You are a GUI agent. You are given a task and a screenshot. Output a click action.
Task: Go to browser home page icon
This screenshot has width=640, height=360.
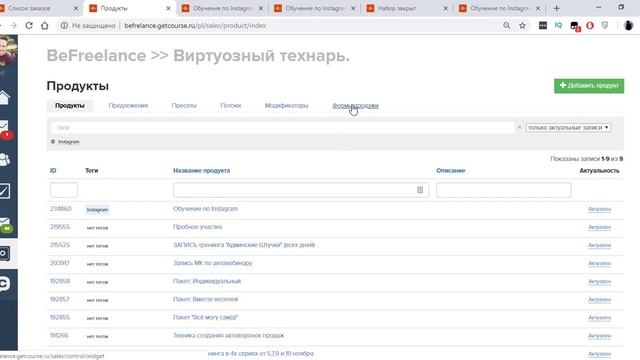click(x=44, y=25)
